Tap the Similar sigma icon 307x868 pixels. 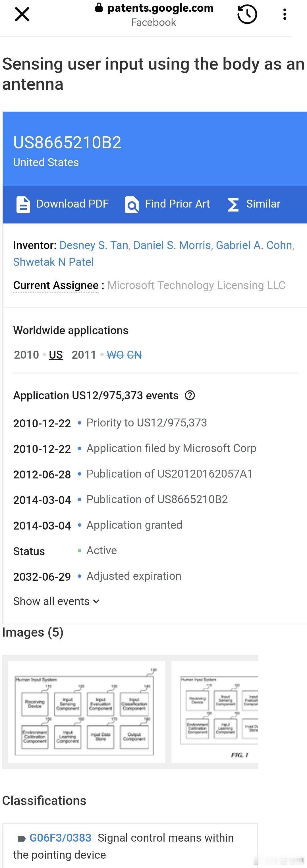233,204
